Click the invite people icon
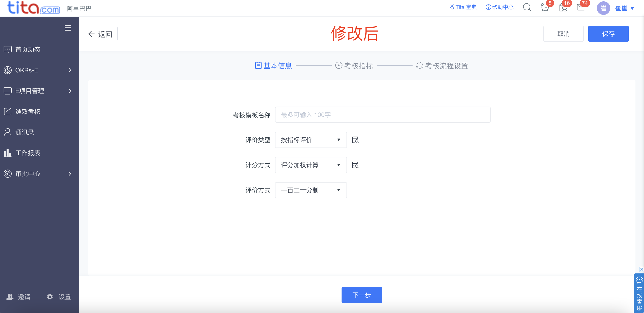Image resolution: width=644 pixels, height=313 pixels. click(x=10, y=297)
